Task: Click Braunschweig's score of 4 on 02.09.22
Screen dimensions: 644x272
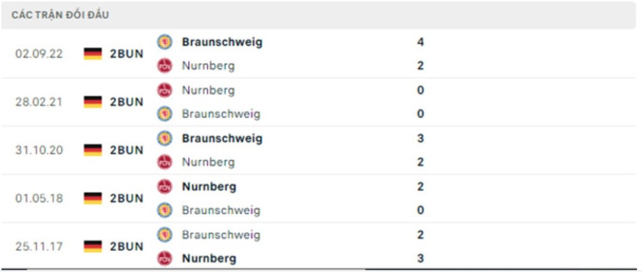Action: (421, 42)
